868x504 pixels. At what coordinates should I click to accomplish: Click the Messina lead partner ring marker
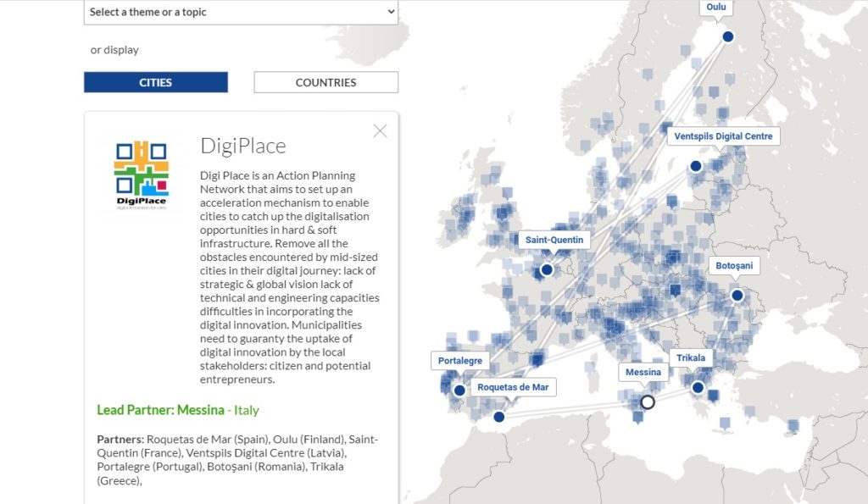648,402
